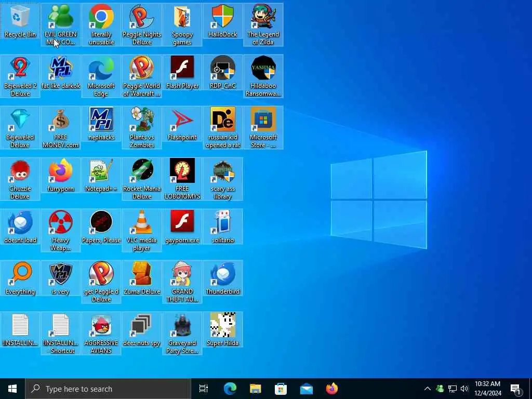532x399 pixels.
Task: Open Task View from the taskbar
Action: (204, 389)
